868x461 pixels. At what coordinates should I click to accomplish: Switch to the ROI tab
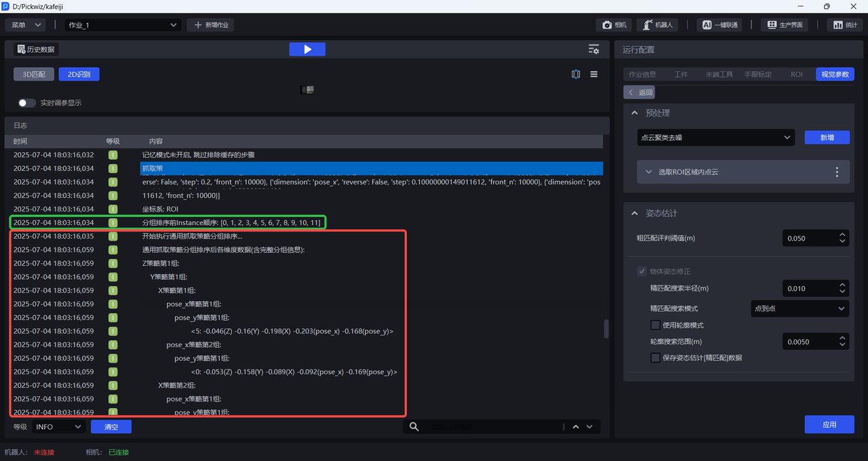click(796, 75)
